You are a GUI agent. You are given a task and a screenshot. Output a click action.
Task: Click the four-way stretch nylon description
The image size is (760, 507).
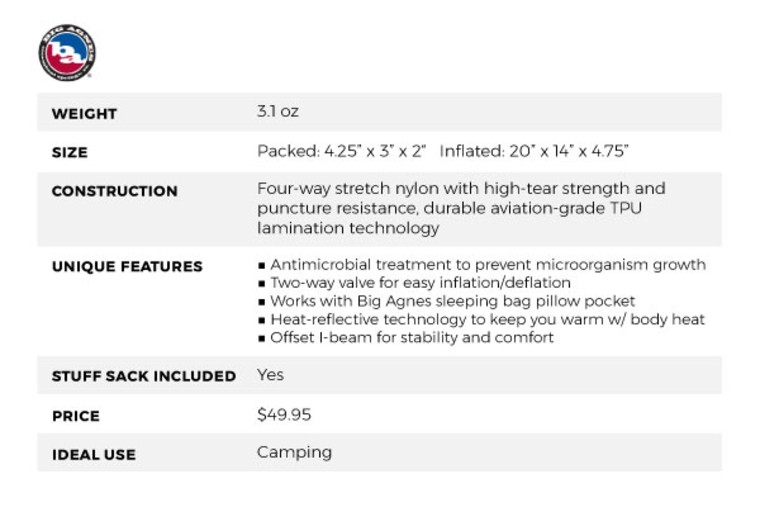tap(460, 208)
